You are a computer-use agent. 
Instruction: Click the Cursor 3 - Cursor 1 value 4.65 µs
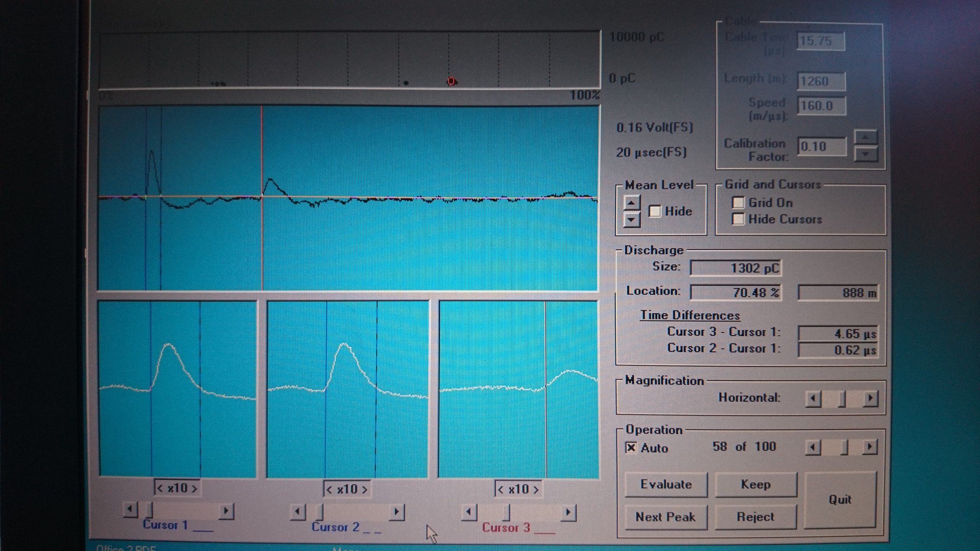(838, 334)
